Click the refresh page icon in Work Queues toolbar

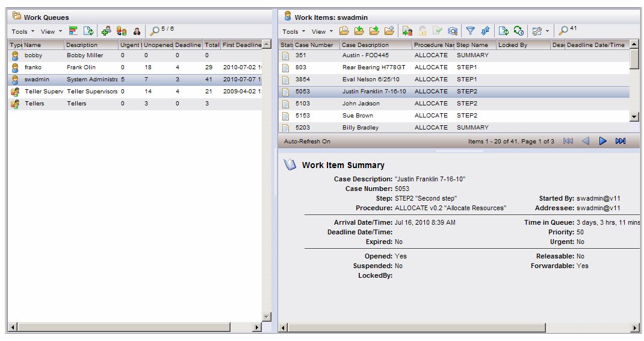(88, 31)
